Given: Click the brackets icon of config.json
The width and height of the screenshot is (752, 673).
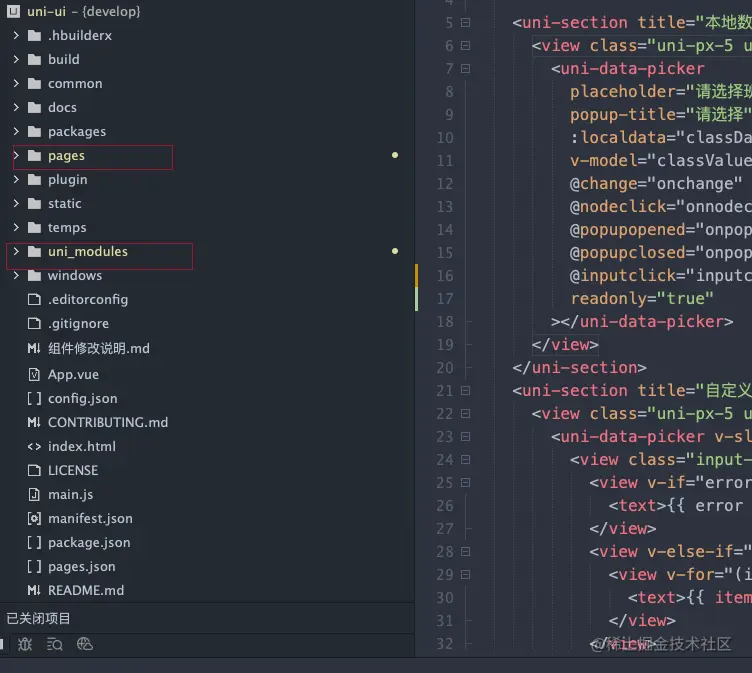Looking at the screenshot, I should (34, 399).
